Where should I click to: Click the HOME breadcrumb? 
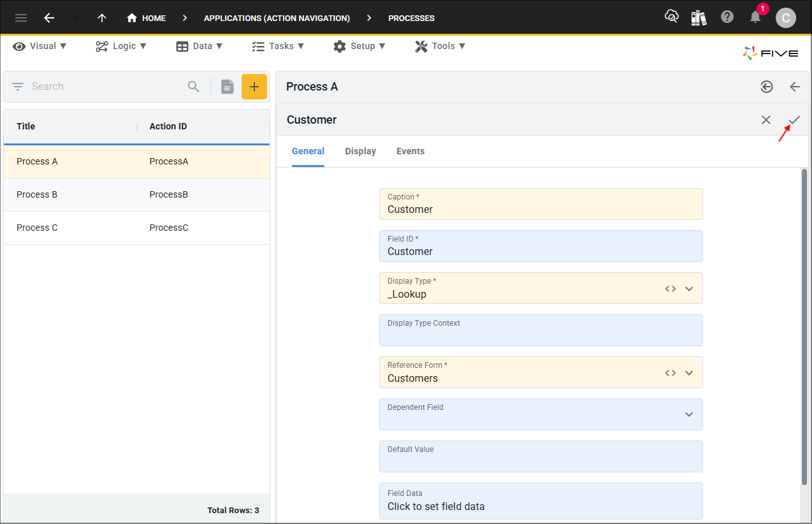pos(147,18)
